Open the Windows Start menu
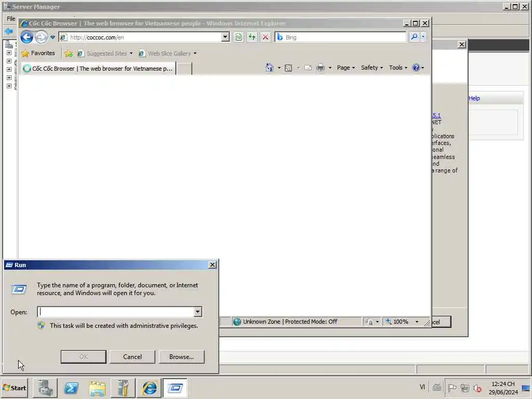 coord(14,388)
